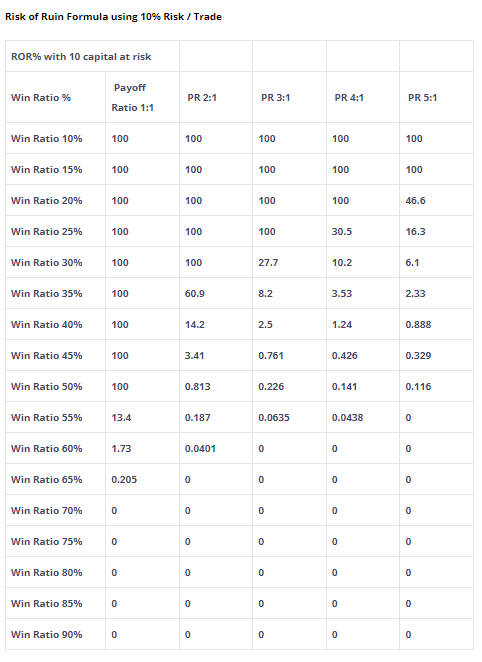The height and width of the screenshot is (662, 482).
Task: Click the Win Ratio 40% row label
Action: coord(55,324)
